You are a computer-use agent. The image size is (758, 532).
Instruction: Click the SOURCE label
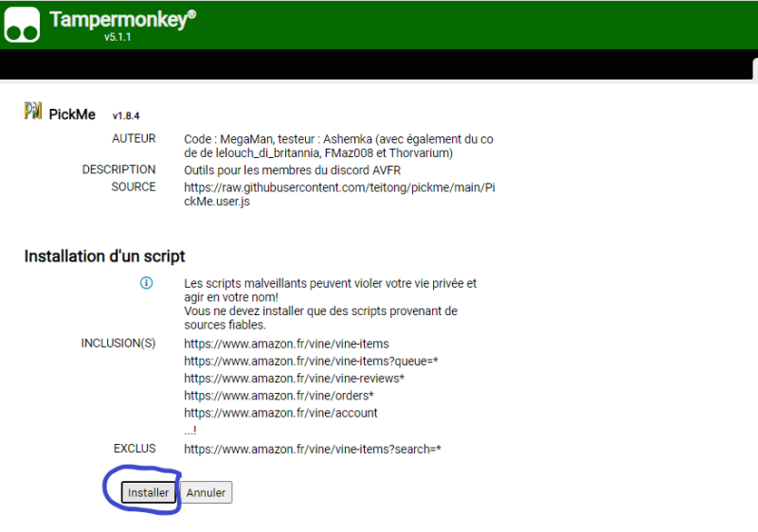(x=134, y=186)
